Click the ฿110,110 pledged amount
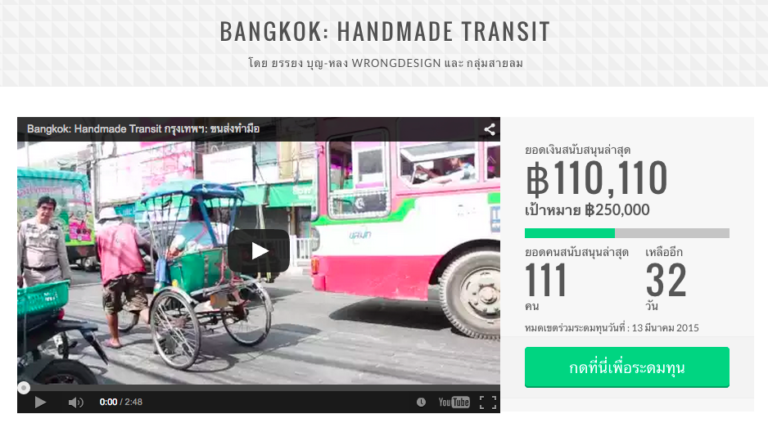This screenshot has width=768, height=432. pyautogui.click(x=596, y=178)
